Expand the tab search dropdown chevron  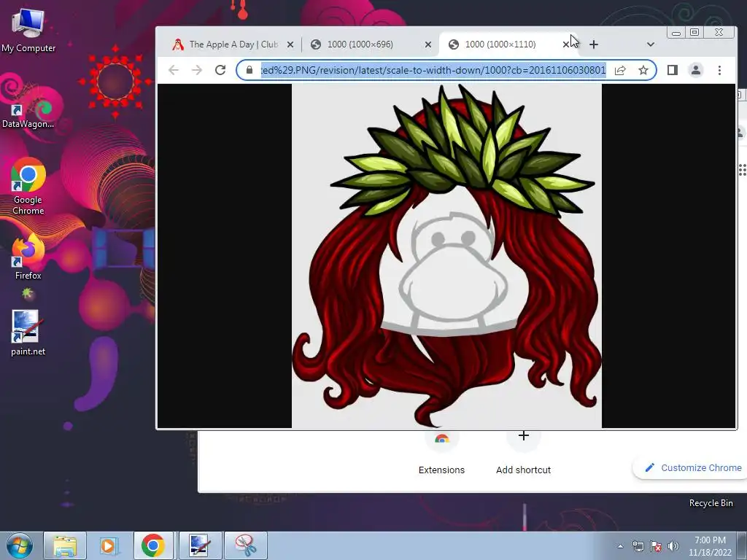650,44
